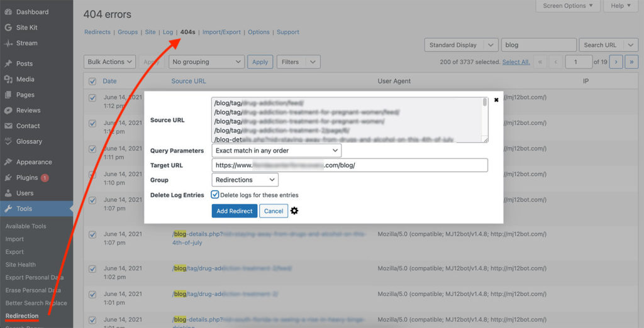The height and width of the screenshot is (328, 644).
Task: Click the Posts pin icon
Action: tap(8, 63)
